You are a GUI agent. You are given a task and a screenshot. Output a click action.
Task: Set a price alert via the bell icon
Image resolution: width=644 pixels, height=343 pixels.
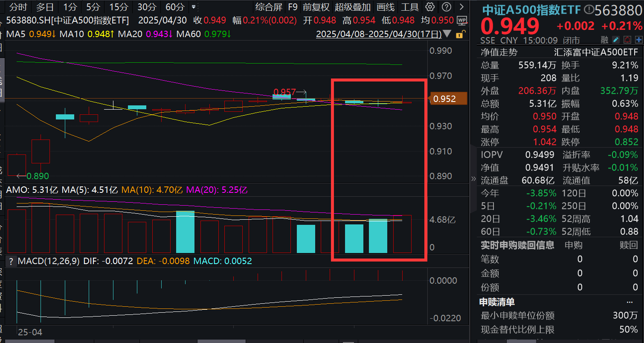pyautogui.click(x=627, y=39)
